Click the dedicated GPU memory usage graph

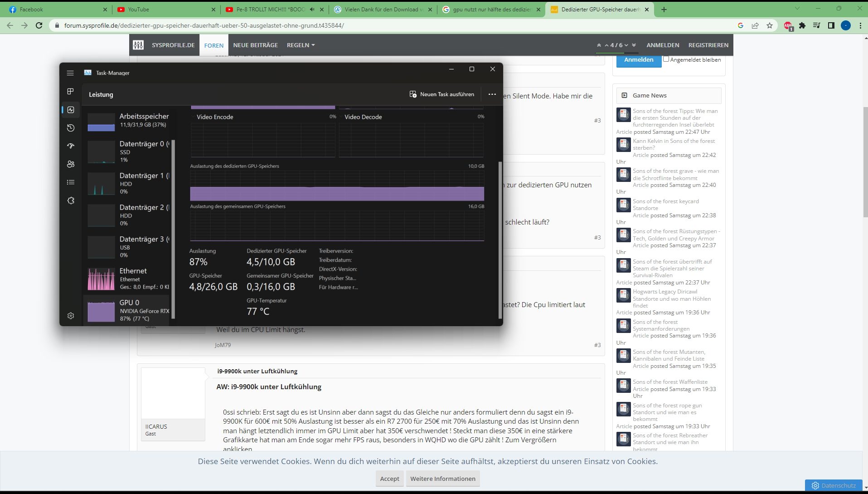pyautogui.click(x=337, y=186)
